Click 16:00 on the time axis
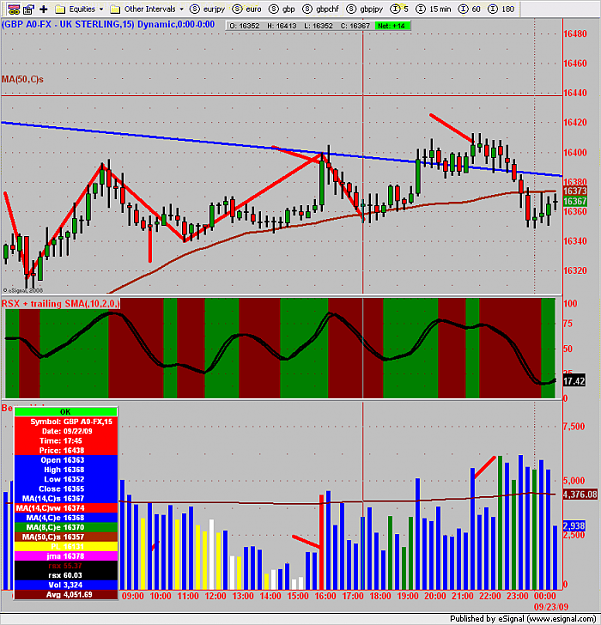The height and width of the screenshot is (625, 601). pos(325,596)
